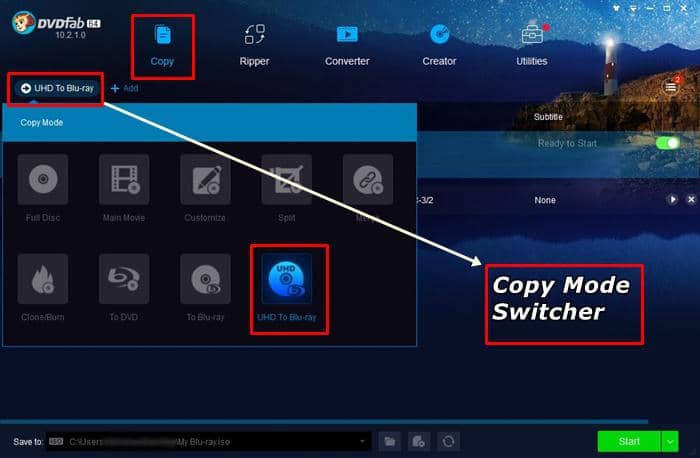
Task: Browse for output folder
Action: click(x=390, y=441)
